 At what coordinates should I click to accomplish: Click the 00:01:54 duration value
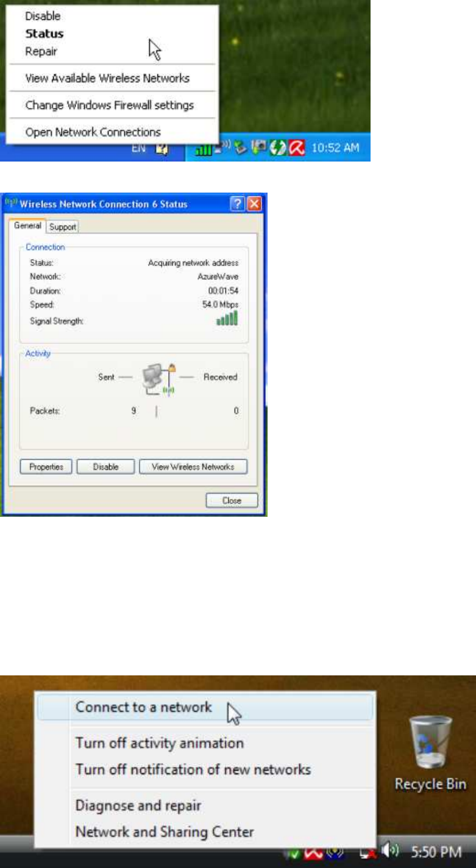coord(224,291)
